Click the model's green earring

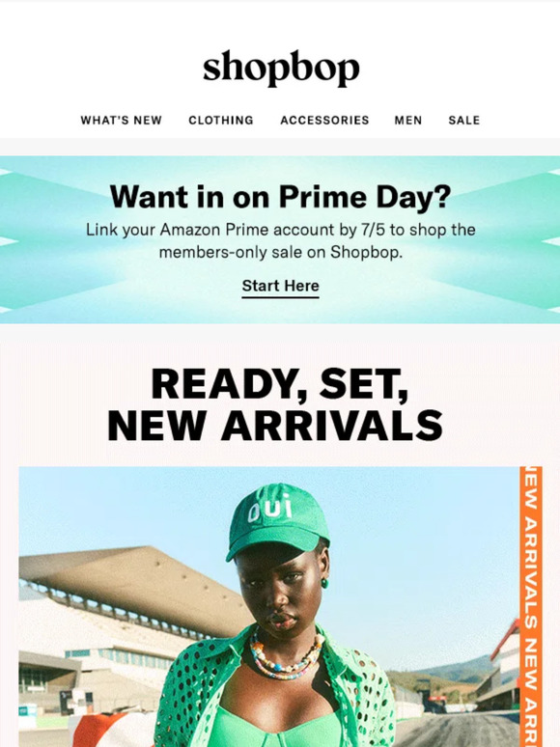click(324, 583)
